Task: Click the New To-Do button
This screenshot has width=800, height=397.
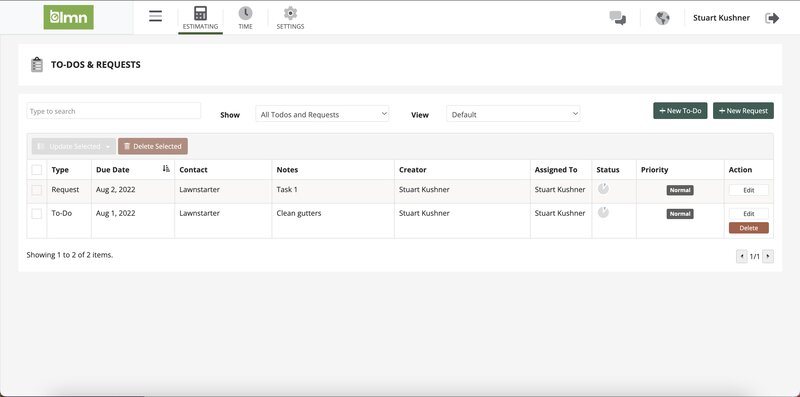Action: tap(680, 111)
